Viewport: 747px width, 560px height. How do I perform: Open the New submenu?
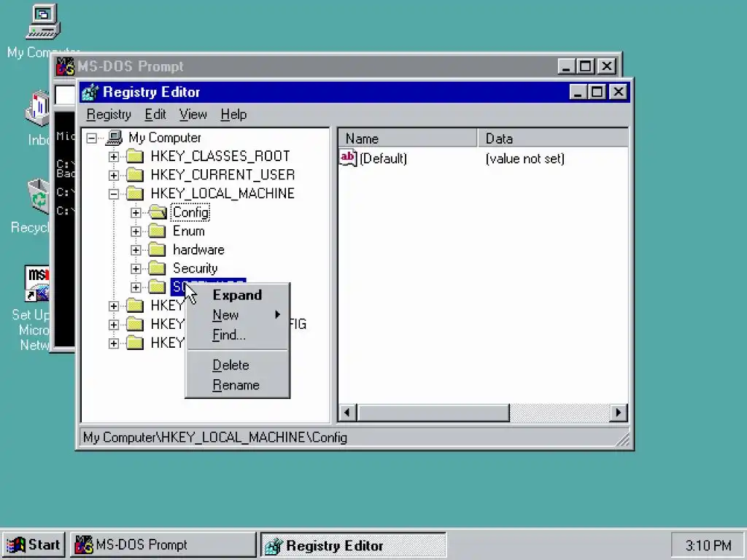click(237, 315)
